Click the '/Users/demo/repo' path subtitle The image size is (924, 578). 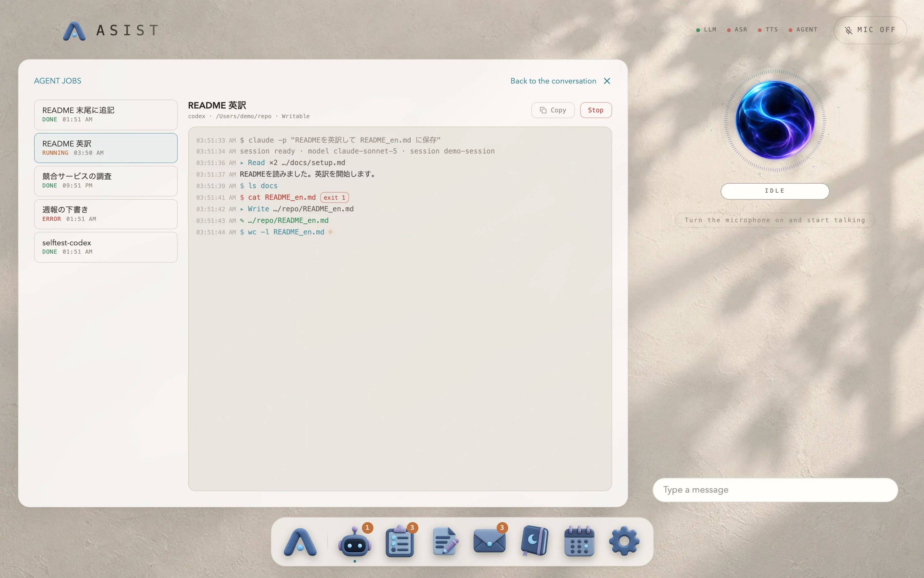[x=244, y=116]
